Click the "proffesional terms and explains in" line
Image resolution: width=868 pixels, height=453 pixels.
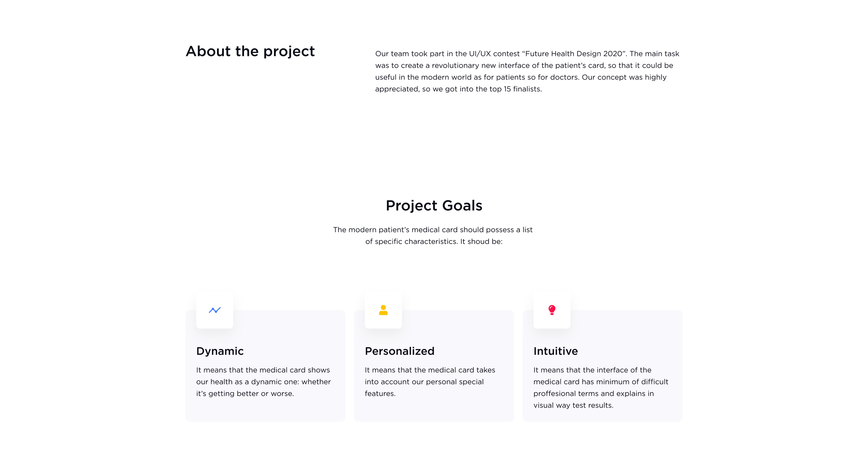tap(593, 394)
